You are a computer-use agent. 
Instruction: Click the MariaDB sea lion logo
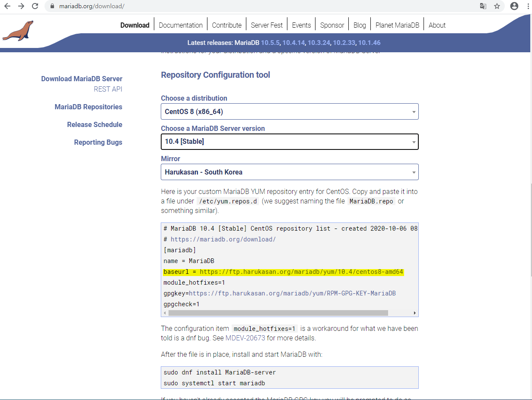(17, 31)
